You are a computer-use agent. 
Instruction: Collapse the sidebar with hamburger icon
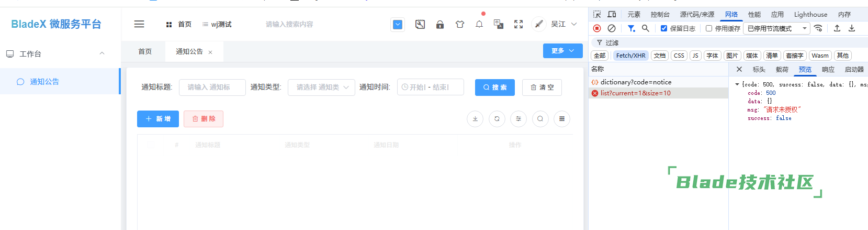point(139,24)
